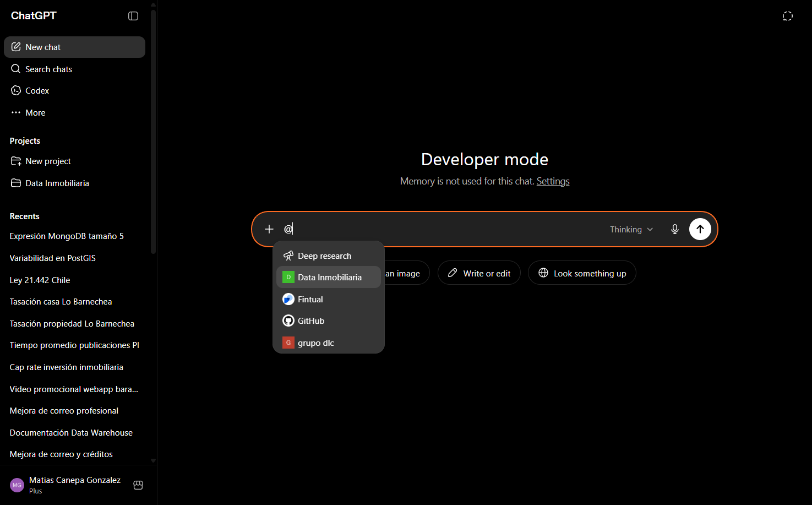Choose Data Inmobiliaria in the mention menu
Screen dimensions: 812x505
click(329, 277)
